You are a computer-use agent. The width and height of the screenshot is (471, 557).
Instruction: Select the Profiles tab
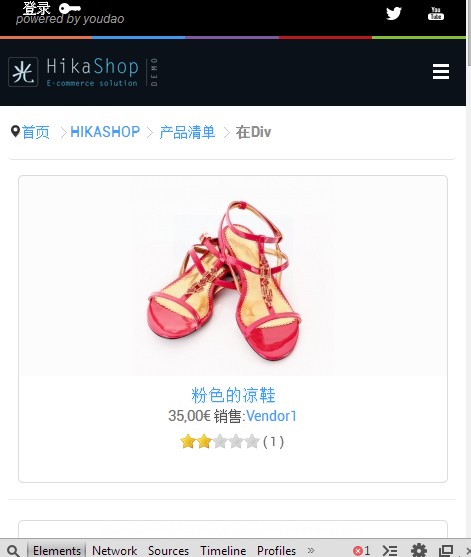[x=276, y=551]
